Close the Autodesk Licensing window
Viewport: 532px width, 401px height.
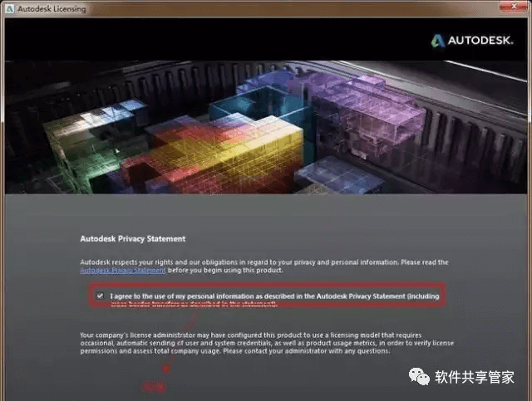(x=514, y=6)
